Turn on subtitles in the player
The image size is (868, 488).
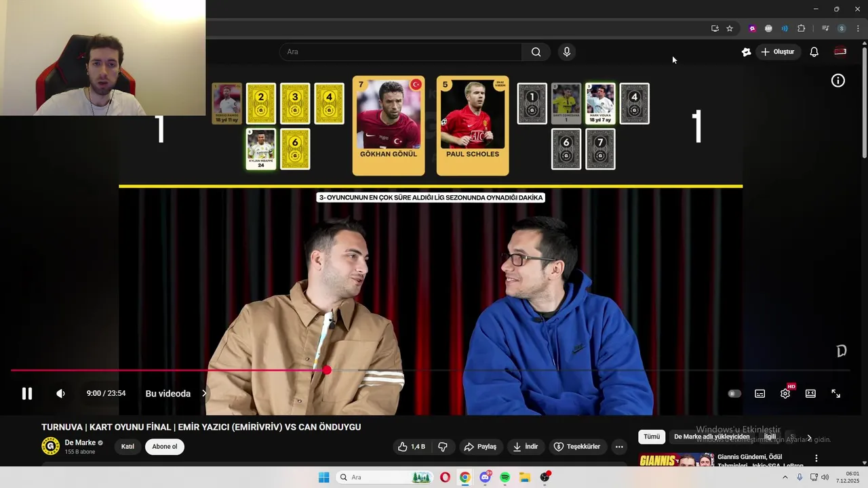pos(760,394)
